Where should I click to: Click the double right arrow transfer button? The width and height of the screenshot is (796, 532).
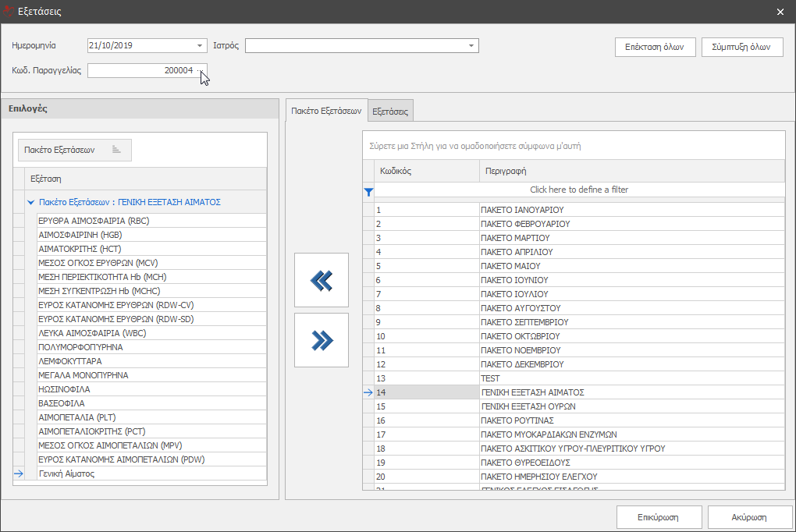pos(322,339)
